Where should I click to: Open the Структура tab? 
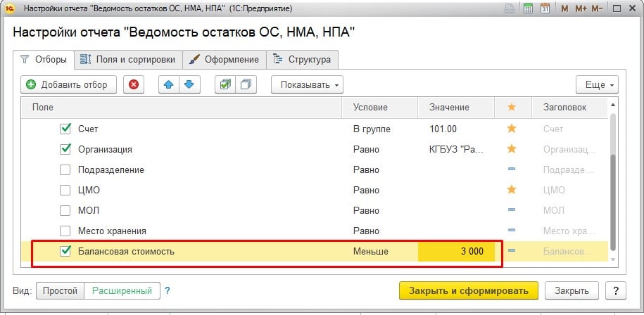click(x=302, y=59)
